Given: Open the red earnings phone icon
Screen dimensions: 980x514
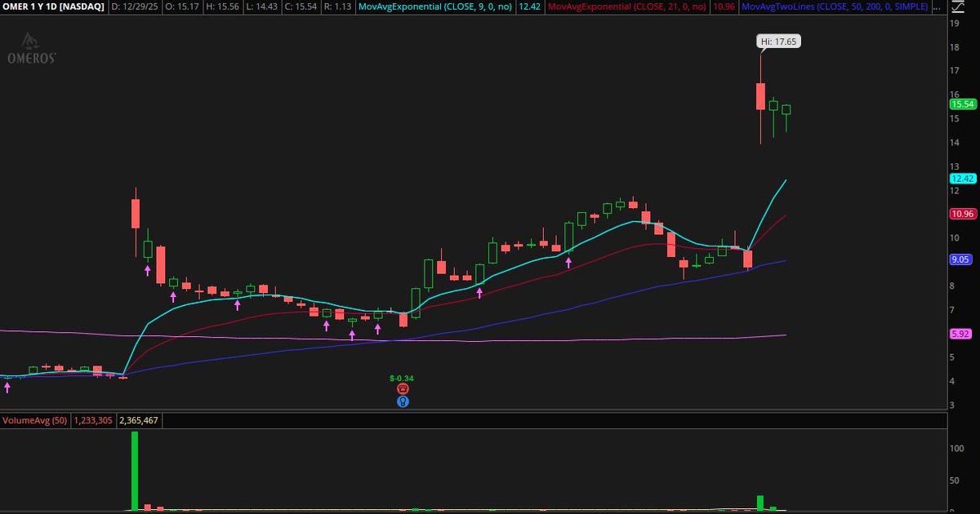Looking at the screenshot, I should click(403, 390).
